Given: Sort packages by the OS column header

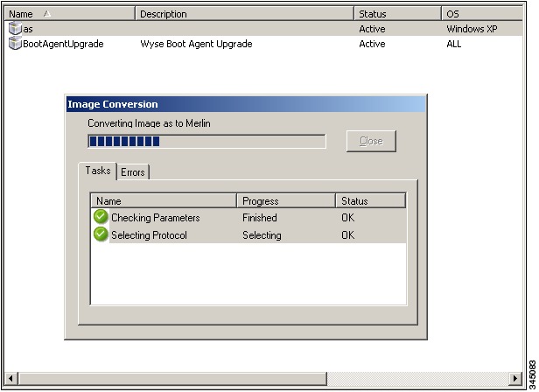Looking at the screenshot, I should [482, 14].
